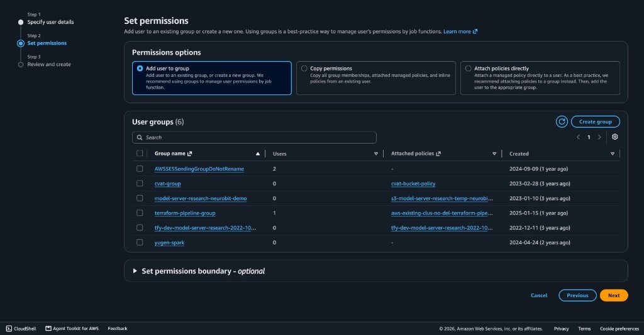644x335 pixels.
Task: Click created date 2022-12-11 (3 years ago)
Action: click(540, 228)
